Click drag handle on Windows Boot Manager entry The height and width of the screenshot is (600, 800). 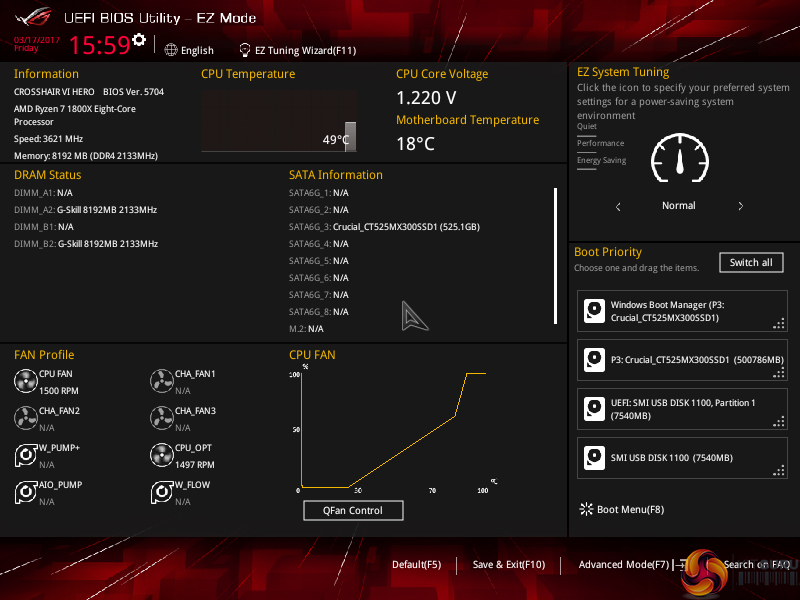click(779, 323)
